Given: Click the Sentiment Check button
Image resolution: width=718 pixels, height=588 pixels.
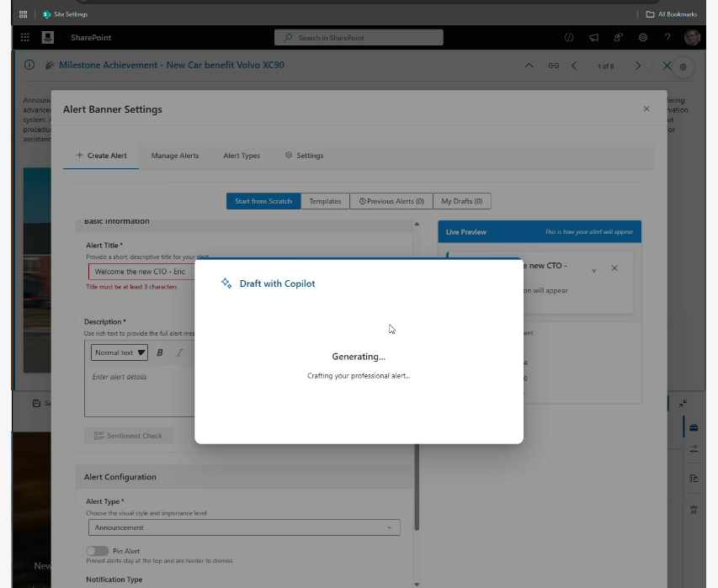Looking at the screenshot, I should (x=129, y=435).
